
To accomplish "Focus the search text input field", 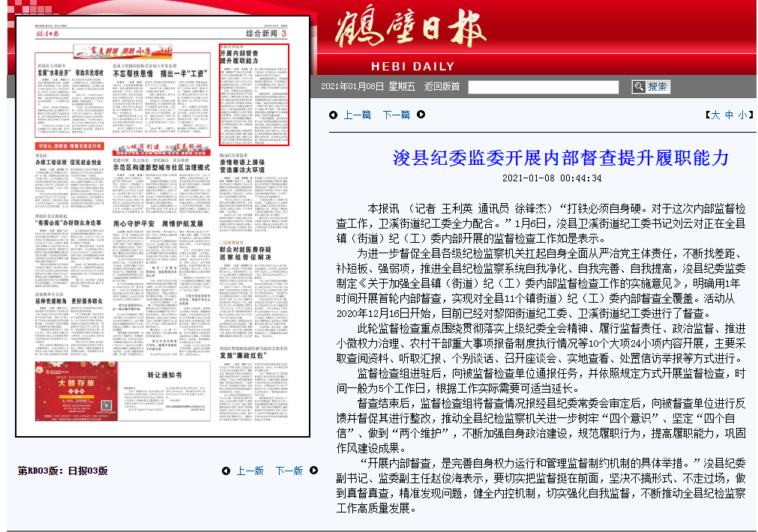I will pyautogui.click(x=544, y=87).
